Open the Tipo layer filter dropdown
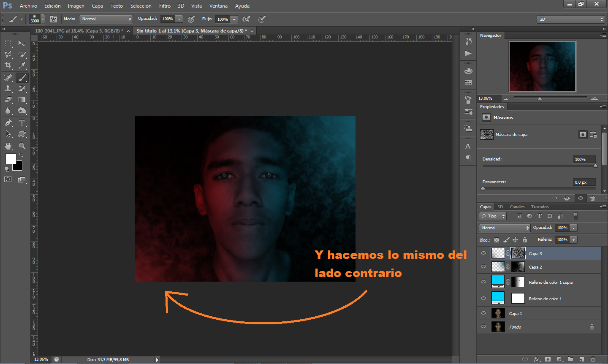 pos(493,216)
